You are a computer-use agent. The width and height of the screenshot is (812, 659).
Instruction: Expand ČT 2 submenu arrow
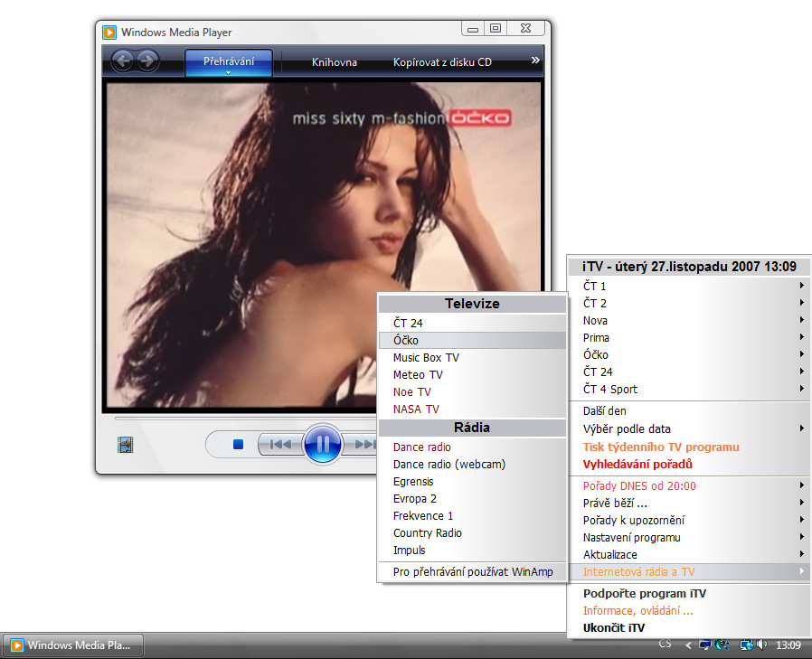[x=801, y=302]
